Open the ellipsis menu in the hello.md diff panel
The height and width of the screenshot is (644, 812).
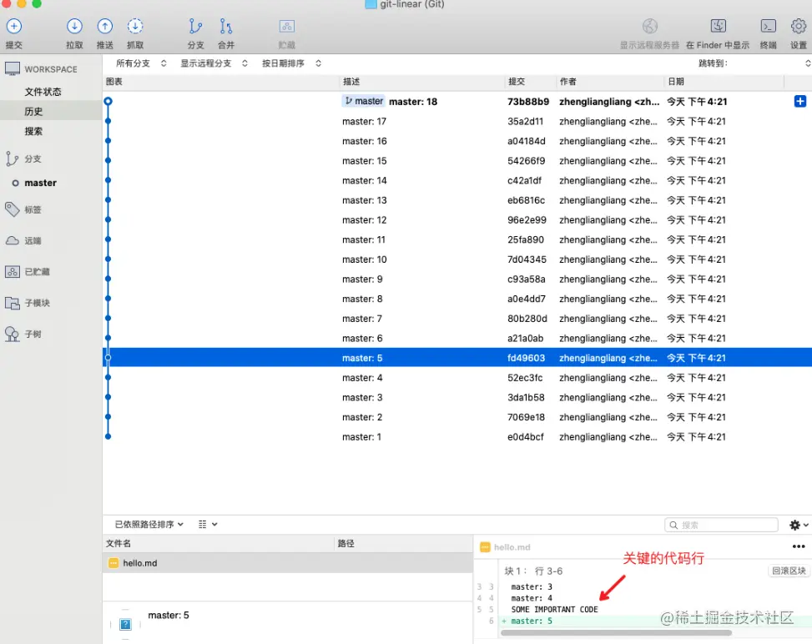pos(798,546)
